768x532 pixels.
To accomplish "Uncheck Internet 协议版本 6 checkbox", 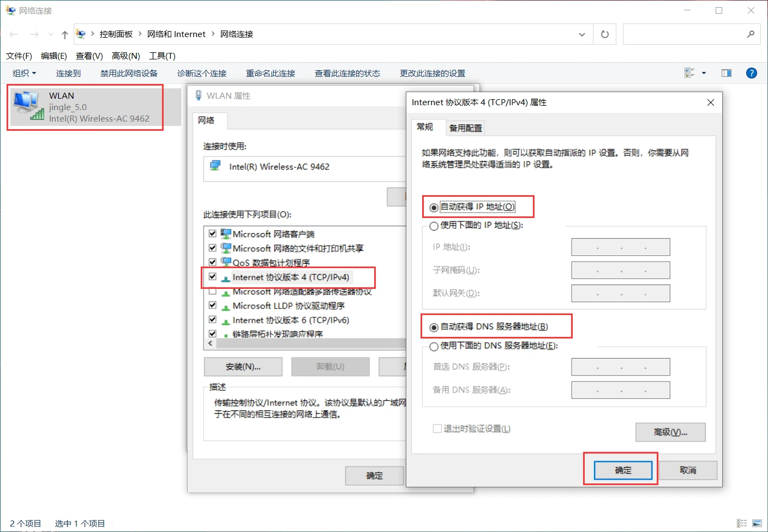I will (x=213, y=319).
